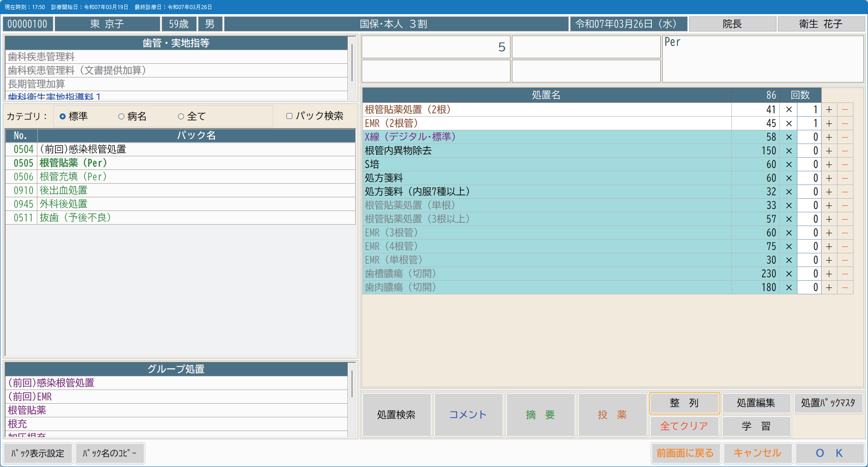Open the 処置検索 function
Screen dimensions: 868x467
pos(396,415)
